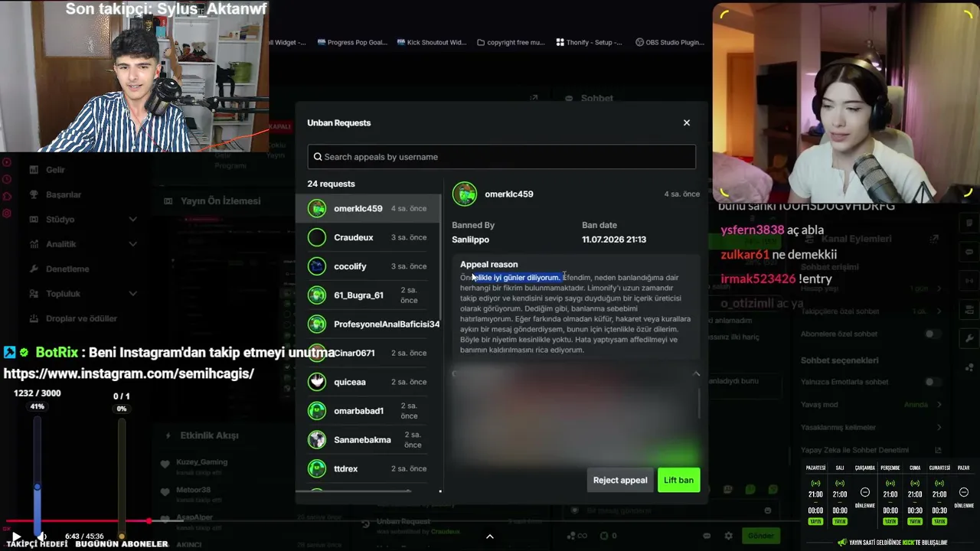Open Stüdyo in dashboard sidebar
Screen dimensions: 980x551
(60, 220)
